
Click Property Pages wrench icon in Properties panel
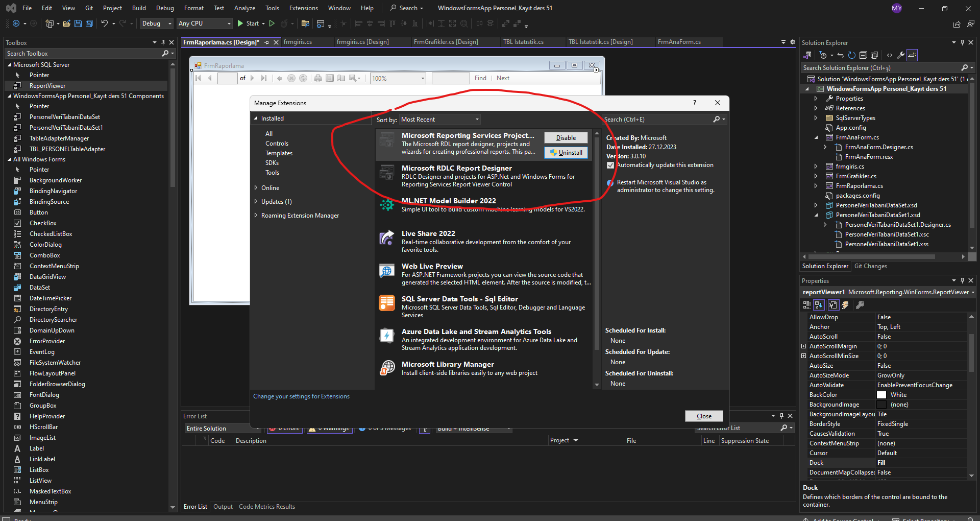(x=860, y=305)
